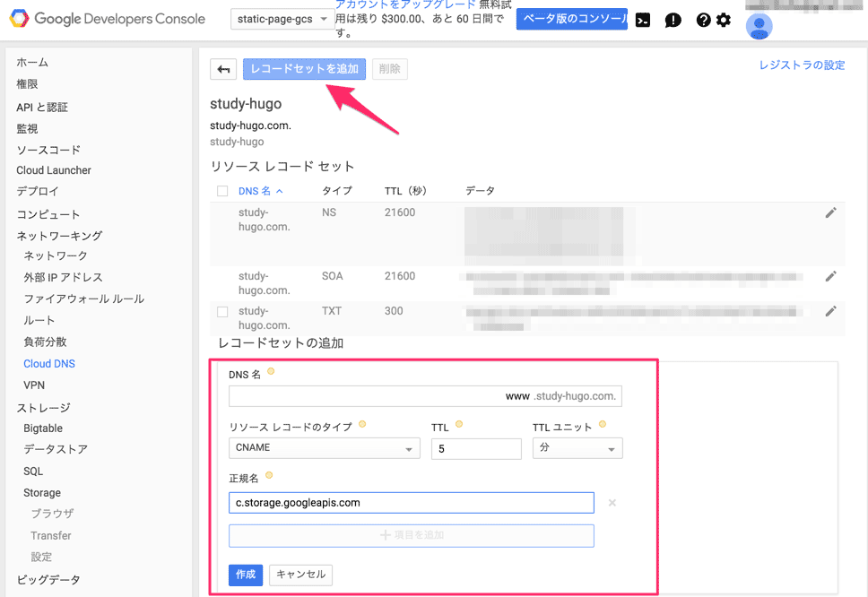Click 項目を追加 button
The width and height of the screenshot is (868, 597).
pos(412,535)
